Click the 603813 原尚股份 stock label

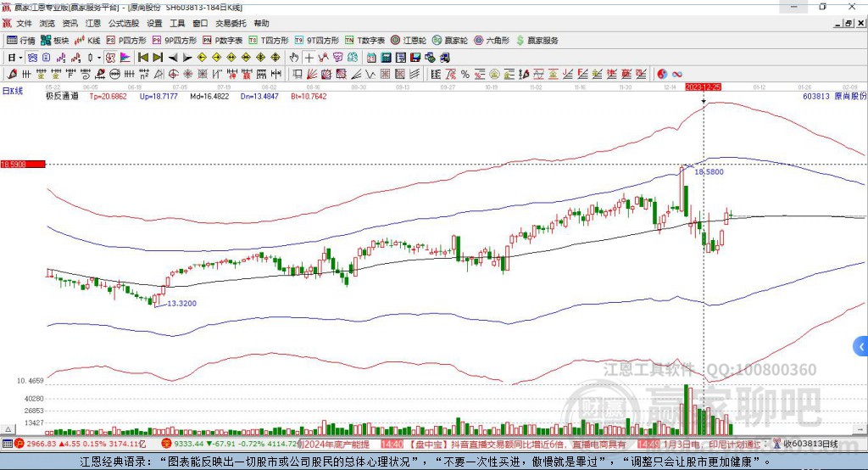tap(834, 97)
